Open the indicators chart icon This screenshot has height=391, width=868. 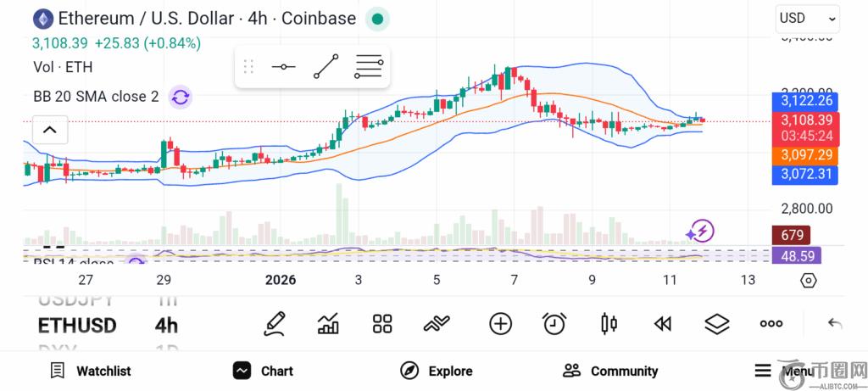(328, 323)
